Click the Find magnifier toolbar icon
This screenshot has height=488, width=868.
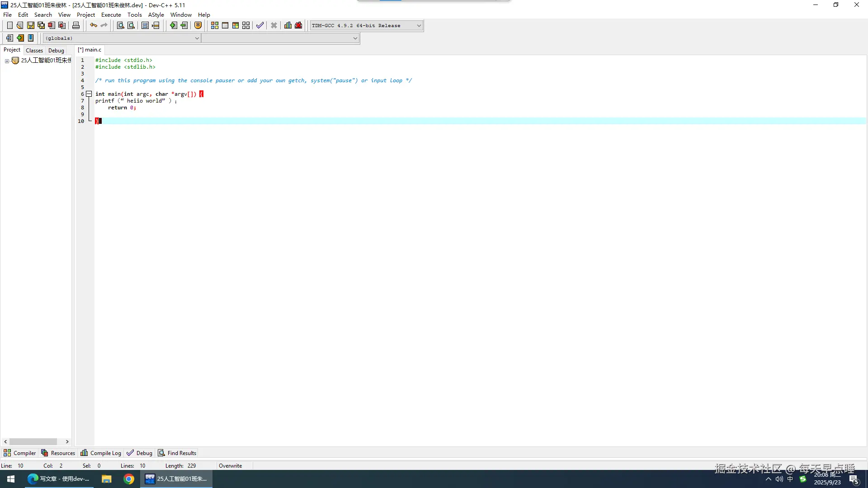[120, 26]
